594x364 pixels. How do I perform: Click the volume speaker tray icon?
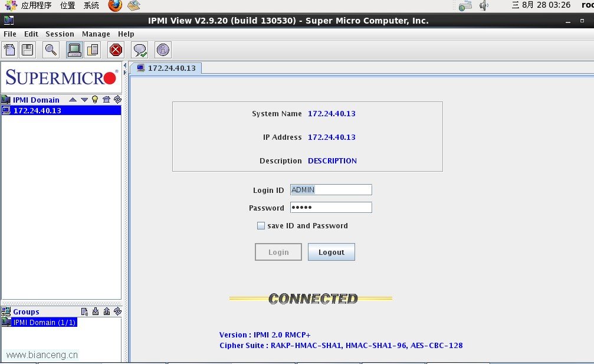tap(484, 6)
